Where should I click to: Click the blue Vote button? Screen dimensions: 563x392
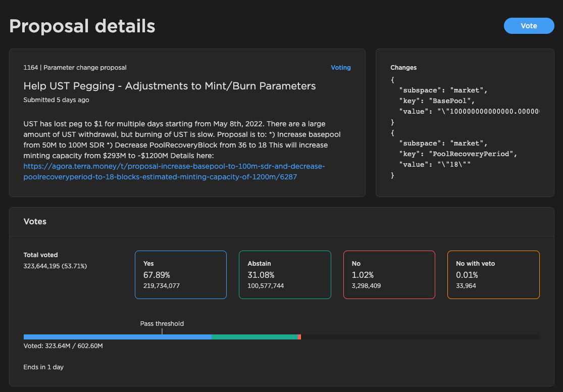(x=529, y=26)
